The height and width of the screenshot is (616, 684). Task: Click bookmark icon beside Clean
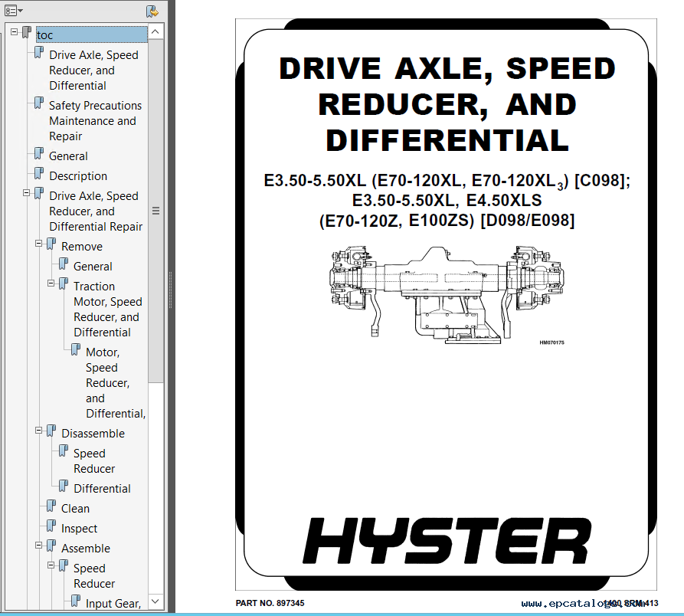(x=51, y=506)
